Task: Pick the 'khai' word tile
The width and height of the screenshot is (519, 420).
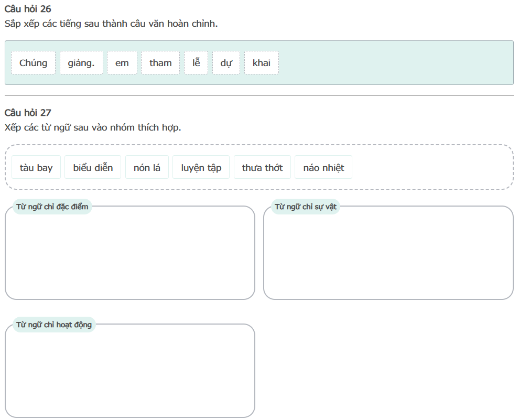Action: 262,63
